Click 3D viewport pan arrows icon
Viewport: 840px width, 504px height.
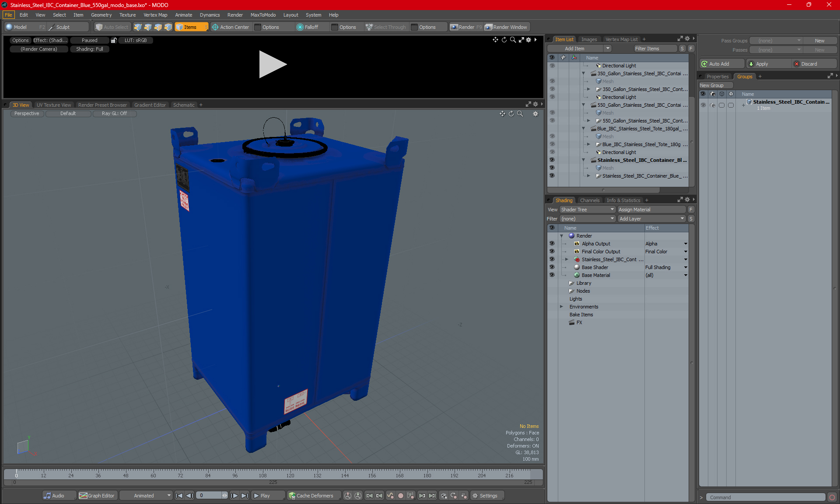pyautogui.click(x=502, y=114)
